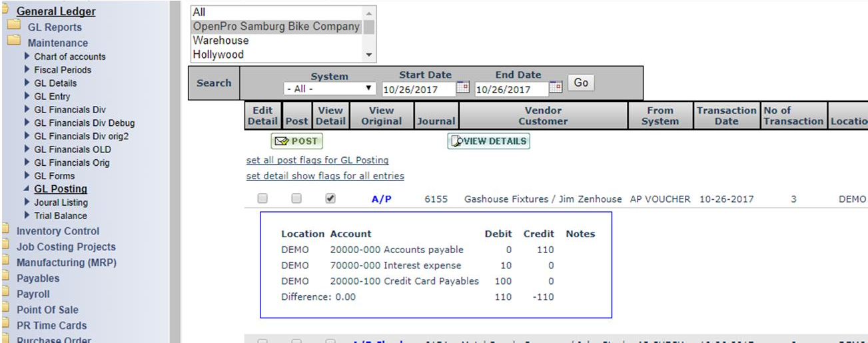The width and height of the screenshot is (868, 343).
Task: Click the Start Date input field
Action: point(417,89)
